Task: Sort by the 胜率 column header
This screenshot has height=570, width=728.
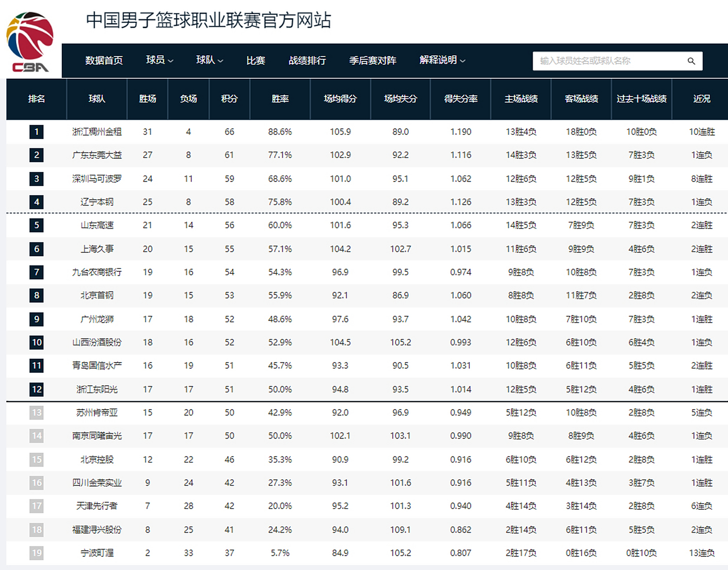Action: click(280, 99)
